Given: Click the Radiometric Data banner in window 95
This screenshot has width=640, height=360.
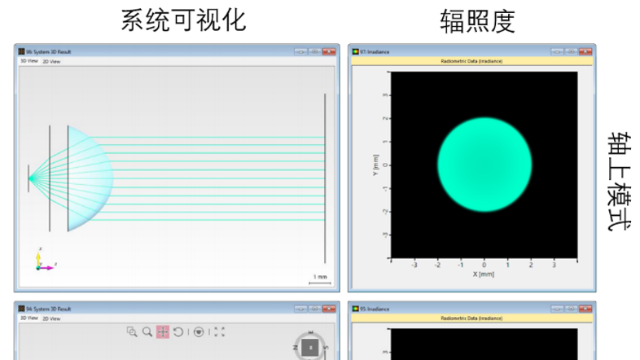Looking at the screenshot, I should pos(471,318).
